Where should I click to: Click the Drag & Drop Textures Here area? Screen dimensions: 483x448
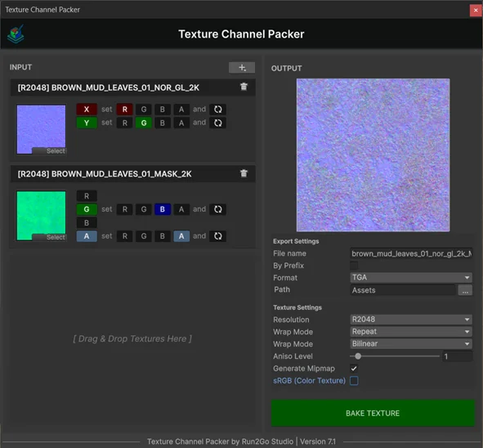point(132,338)
